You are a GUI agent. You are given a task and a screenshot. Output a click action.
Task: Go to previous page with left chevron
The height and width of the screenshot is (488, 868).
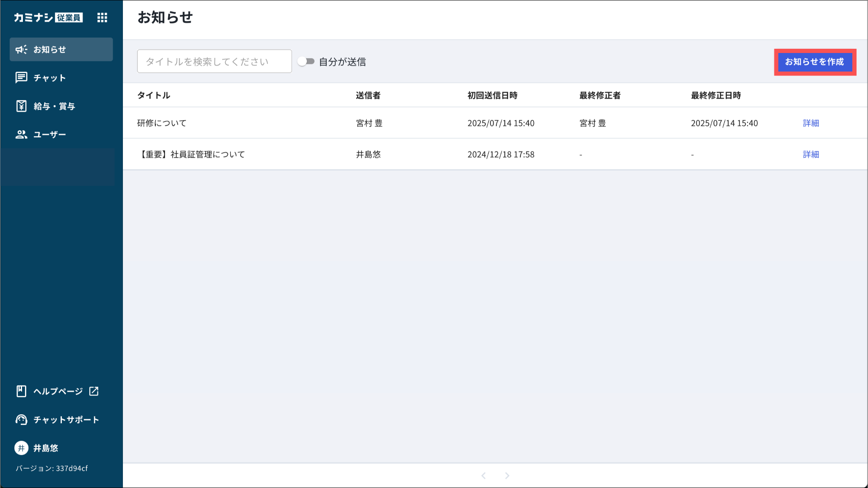pyautogui.click(x=484, y=476)
